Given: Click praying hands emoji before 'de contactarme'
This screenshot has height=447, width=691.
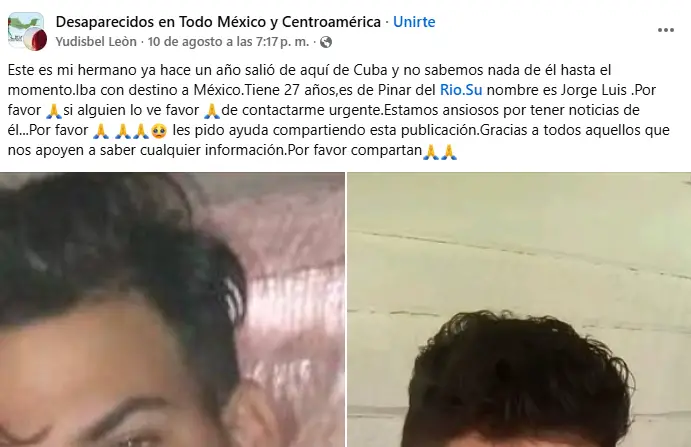Looking at the screenshot, I should [x=212, y=111].
